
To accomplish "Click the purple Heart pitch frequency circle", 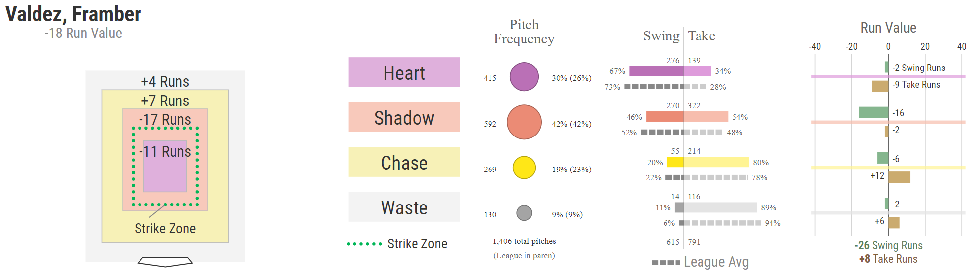I will 524,77.
